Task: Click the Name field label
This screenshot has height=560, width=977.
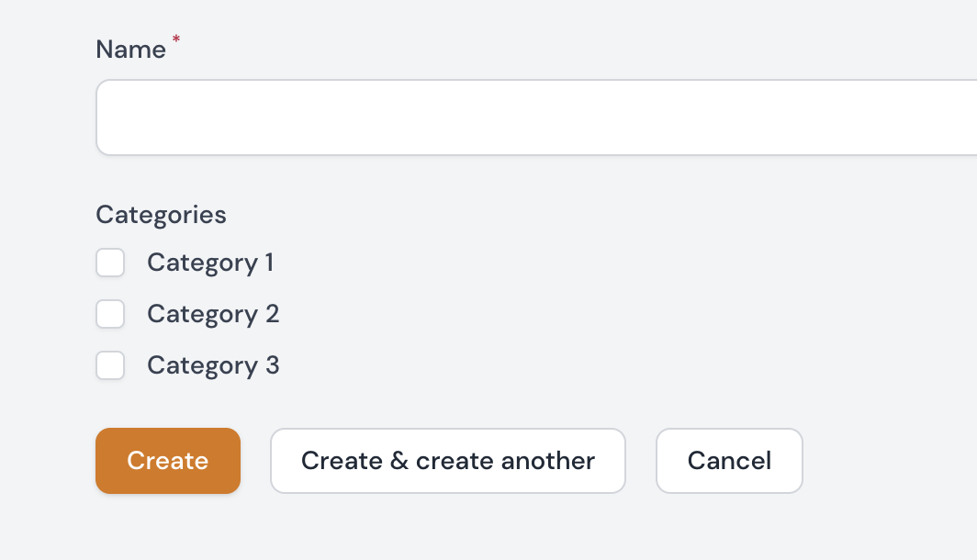Action: [x=130, y=50]
